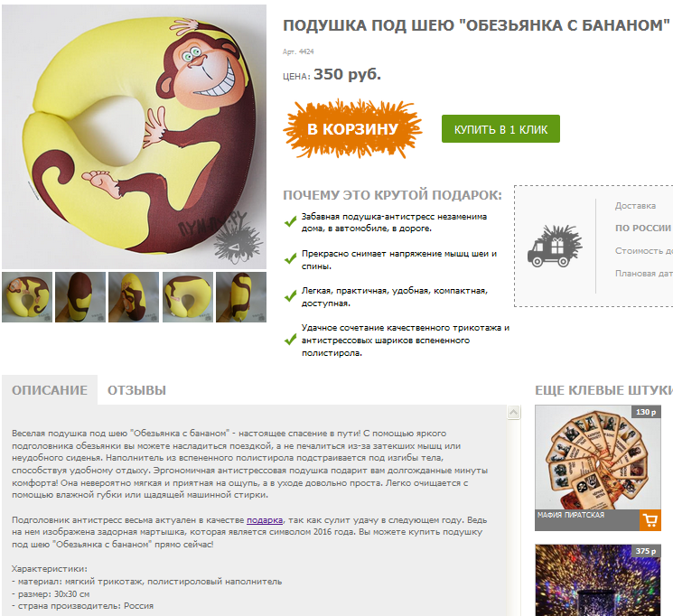Image resolution: width=673 pixels, height=616 pixels.
Task: Open the Мафия Пиратская card game product
Action: coord(597,468)
